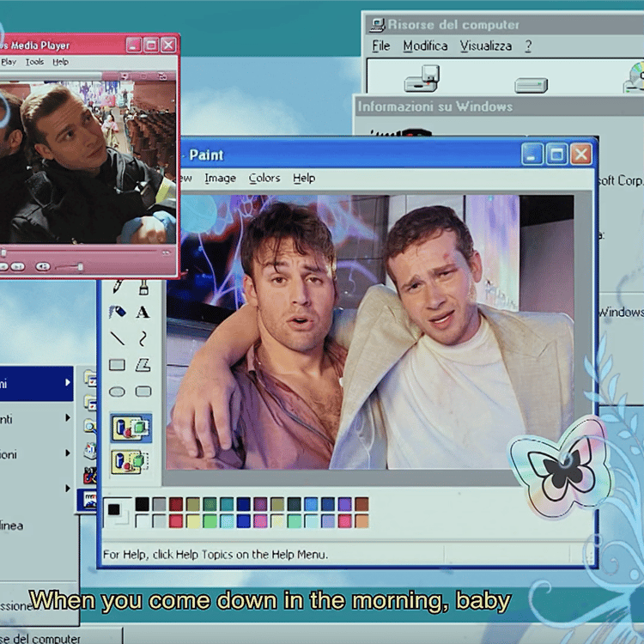Open the Colors menu in Paint
Viewport: 644px width, 644px height.
click(264, 179)
